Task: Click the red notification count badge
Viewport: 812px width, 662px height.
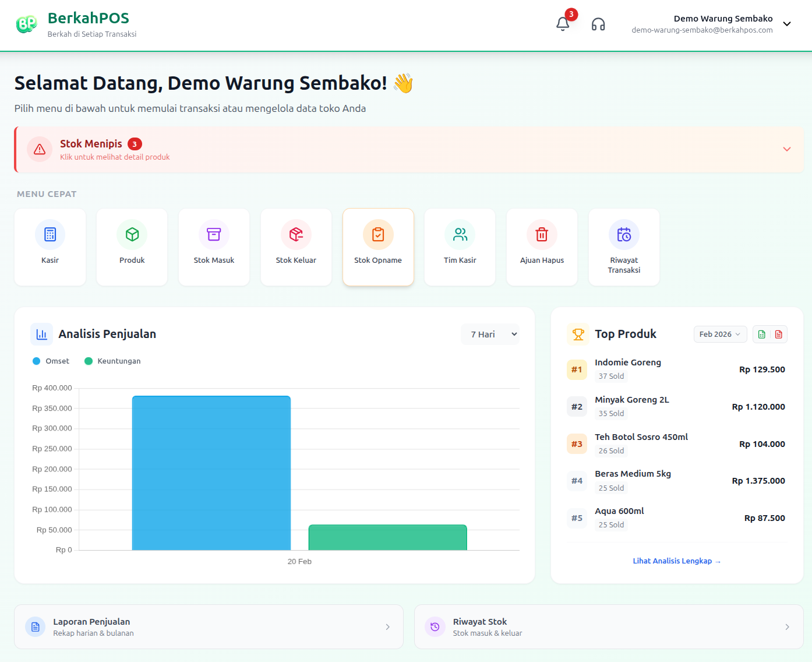Action: [571, 15]
